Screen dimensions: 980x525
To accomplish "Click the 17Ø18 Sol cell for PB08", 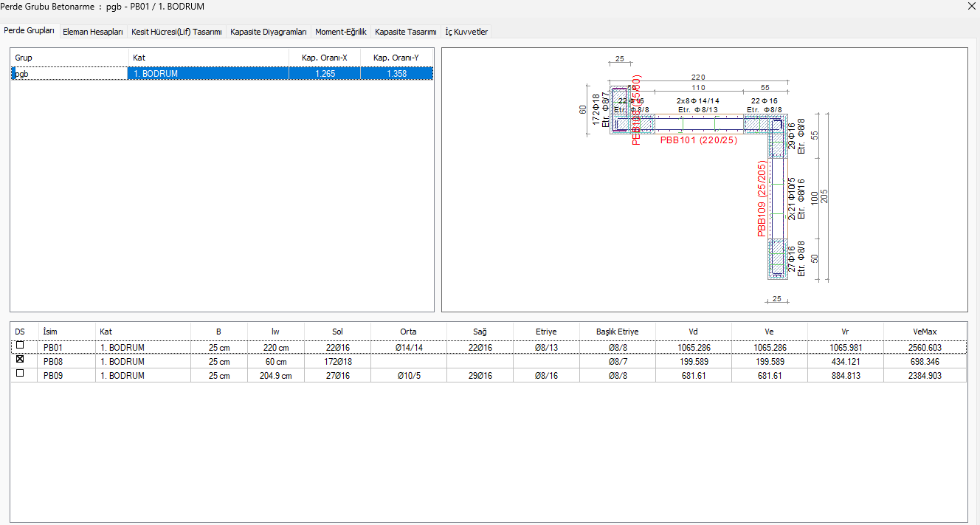I will [337, 362].
